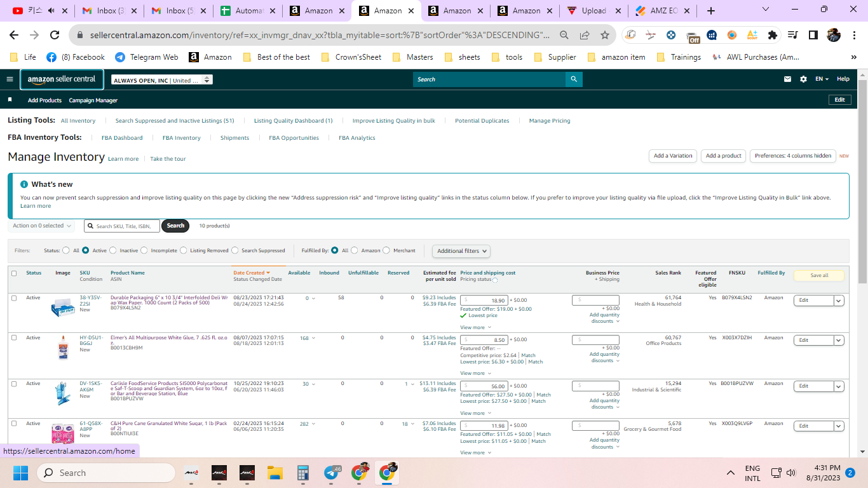
Task: Open Take the tour link
Action: [x=168, y=159]
